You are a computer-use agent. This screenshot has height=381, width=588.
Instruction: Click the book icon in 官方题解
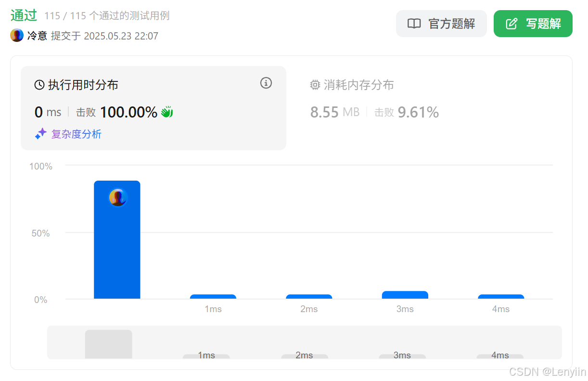414,24
